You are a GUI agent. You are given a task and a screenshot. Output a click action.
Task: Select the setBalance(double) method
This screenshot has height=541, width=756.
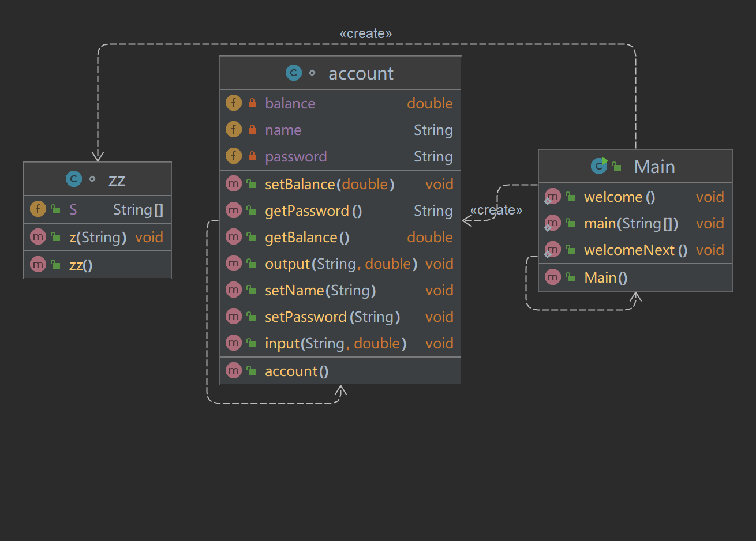click(330, 184)
